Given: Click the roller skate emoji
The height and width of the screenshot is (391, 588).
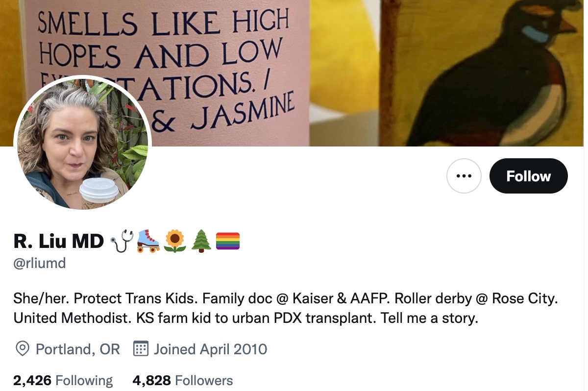Looking at the screenshot, I should [148, 241].
